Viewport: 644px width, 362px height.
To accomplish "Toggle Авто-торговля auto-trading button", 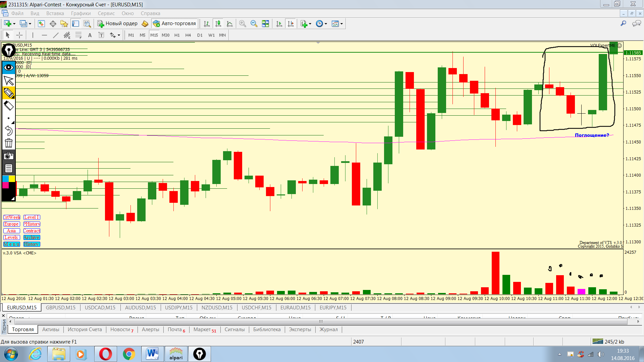I will click(174, 23).
